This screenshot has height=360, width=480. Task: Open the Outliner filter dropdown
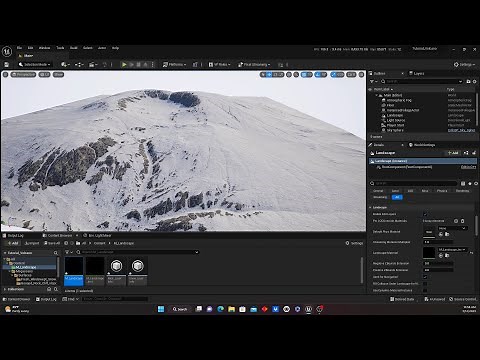tap(373, 81)
